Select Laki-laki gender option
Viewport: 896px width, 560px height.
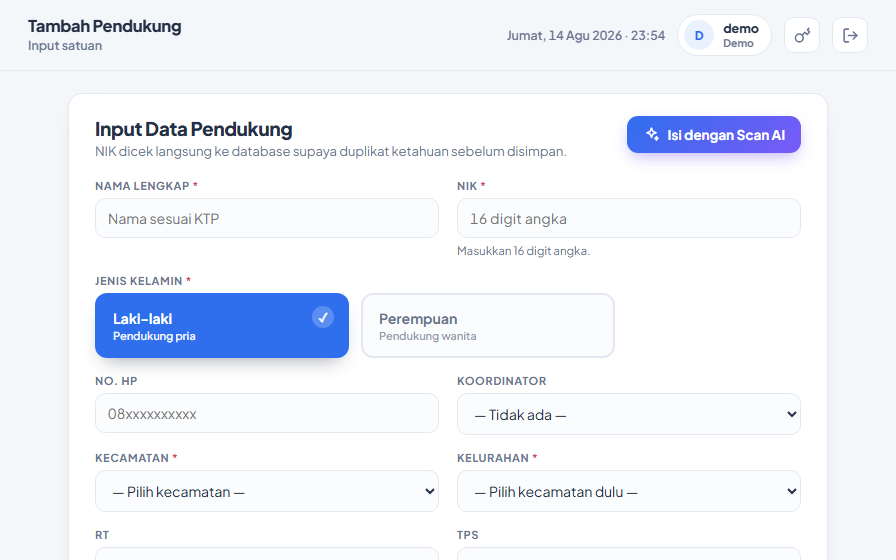coord(222,326)
